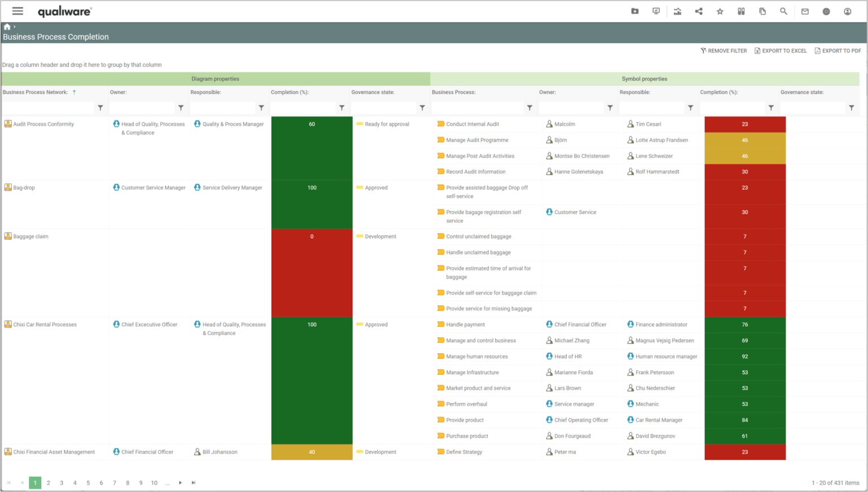This screenshot has height=492, width=868.
Task: Open the filter dropdown for Governance state column
Action: click(422, 107)
